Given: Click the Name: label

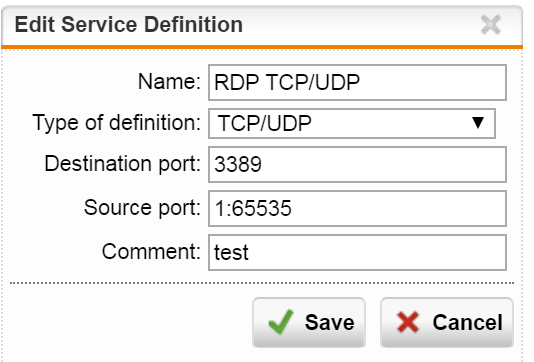Looking at the screenshot, I should tap(169, 82).
